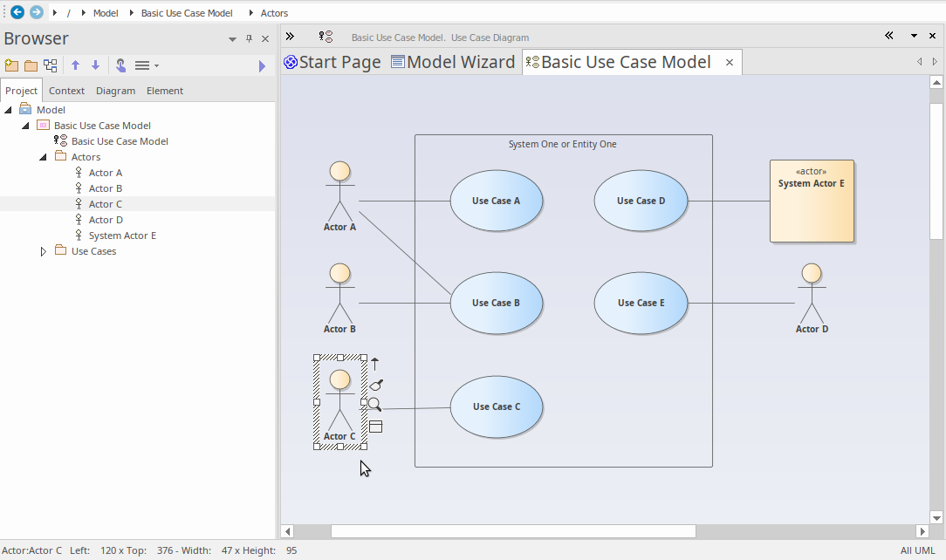This screenshot has width=946, height=560.
Task: Click the Quick Linker arrow beside Actor C
Action: tap(375, 364)
